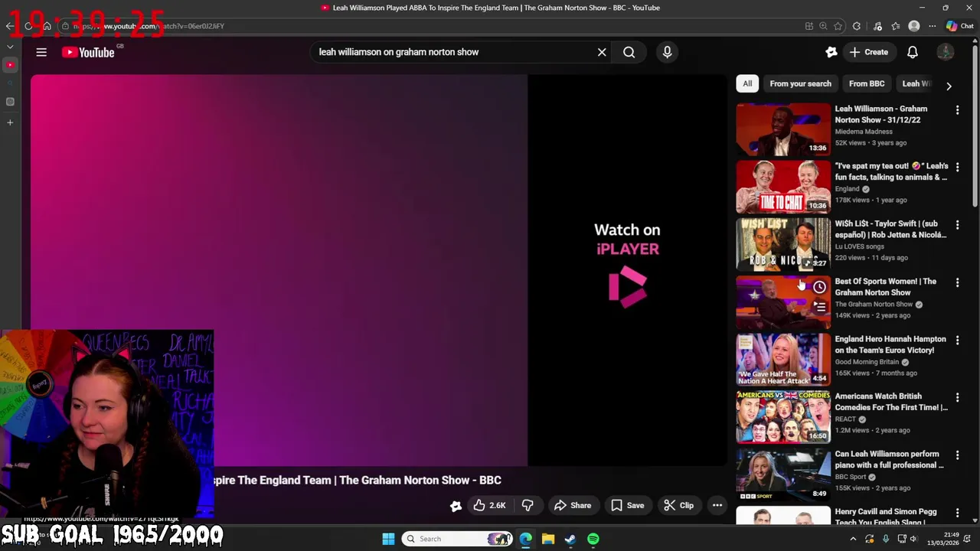Click Miedema Madness channel name
The image size is (980, 551).
(864, 132)
